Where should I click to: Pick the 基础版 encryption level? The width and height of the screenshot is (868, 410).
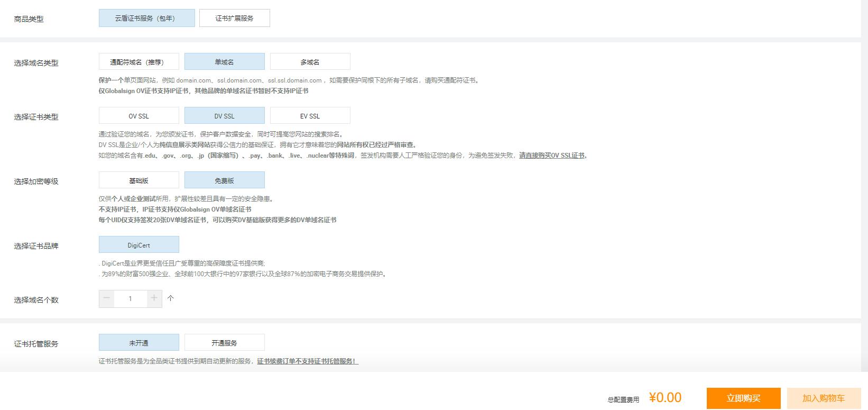pos(138,180)
